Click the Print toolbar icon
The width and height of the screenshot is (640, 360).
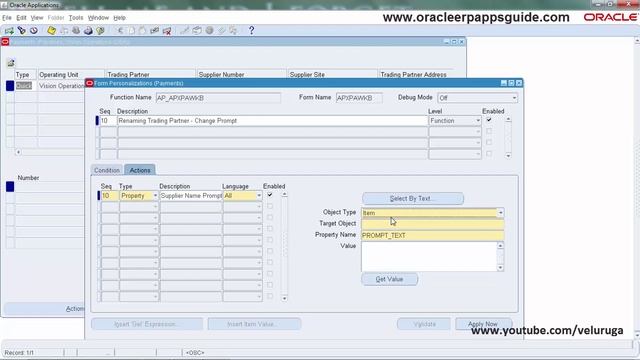(x=88, y=31)
